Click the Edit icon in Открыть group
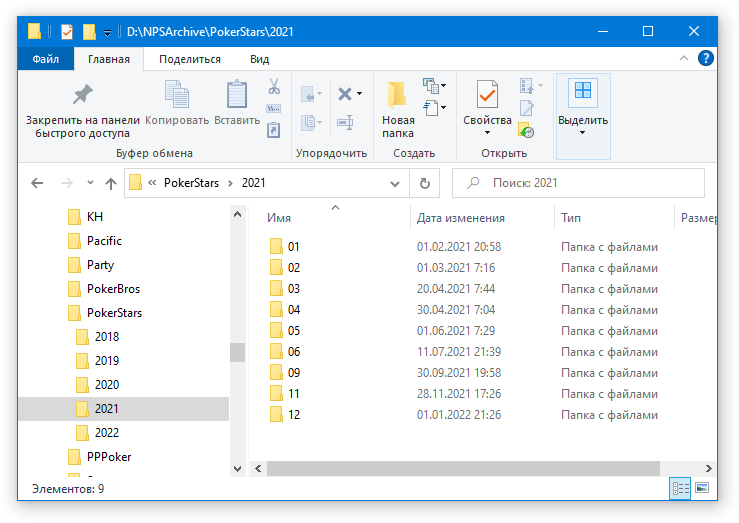 (526, 108)
